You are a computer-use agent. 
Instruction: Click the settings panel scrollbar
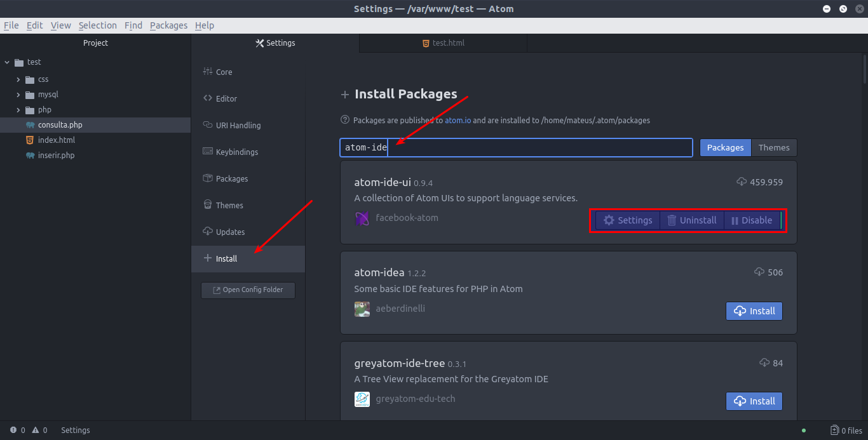coord(865,70)
